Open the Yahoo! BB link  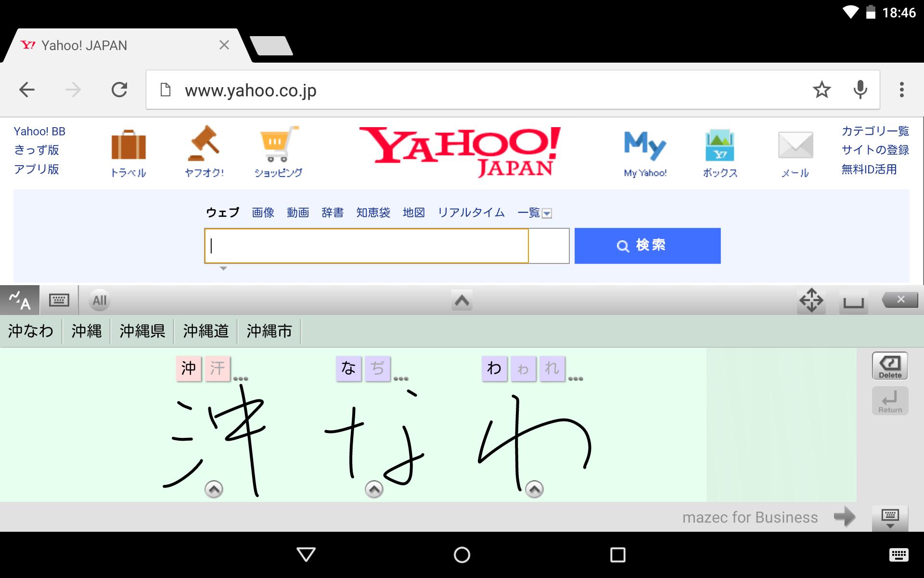pyautogui.click(x=38, y=131)
